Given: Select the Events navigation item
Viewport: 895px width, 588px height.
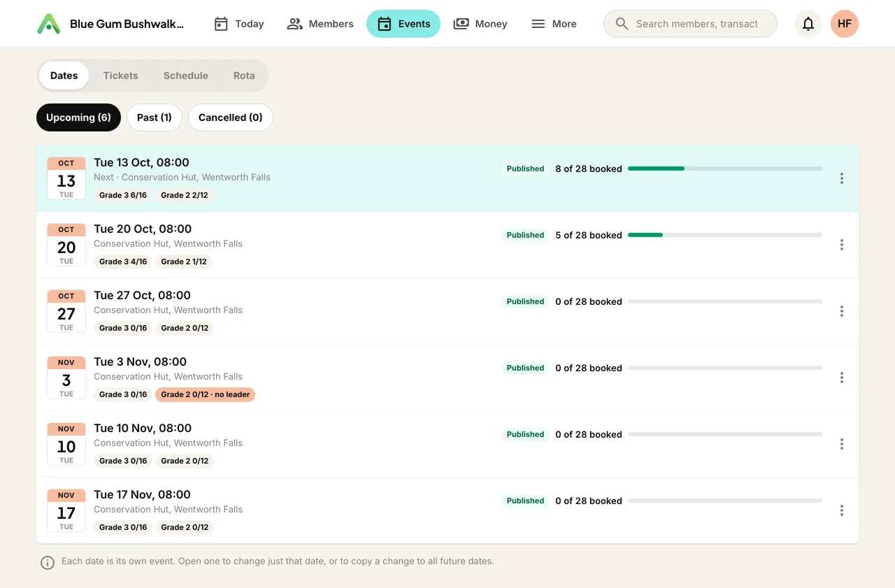Looking at the screenshot, I should pyautogui.click(x=403, y=24).
